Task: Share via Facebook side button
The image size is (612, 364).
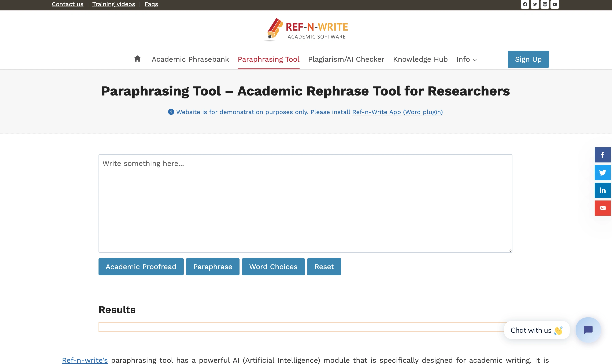Action: tap(602, 155)
